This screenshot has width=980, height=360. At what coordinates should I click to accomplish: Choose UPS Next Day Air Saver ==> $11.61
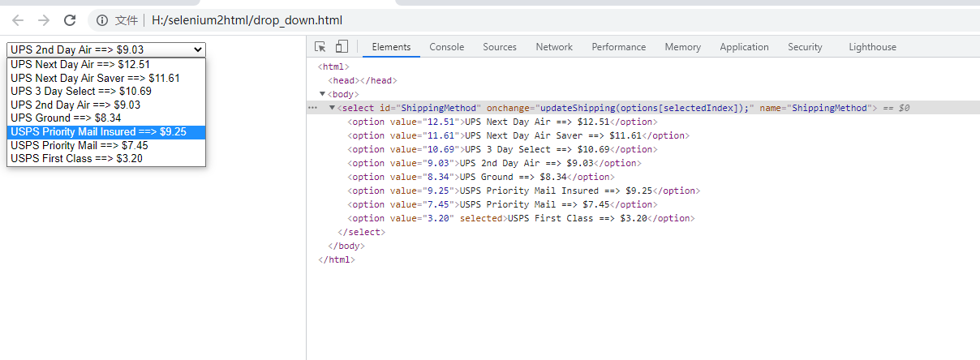click(106, 78)
